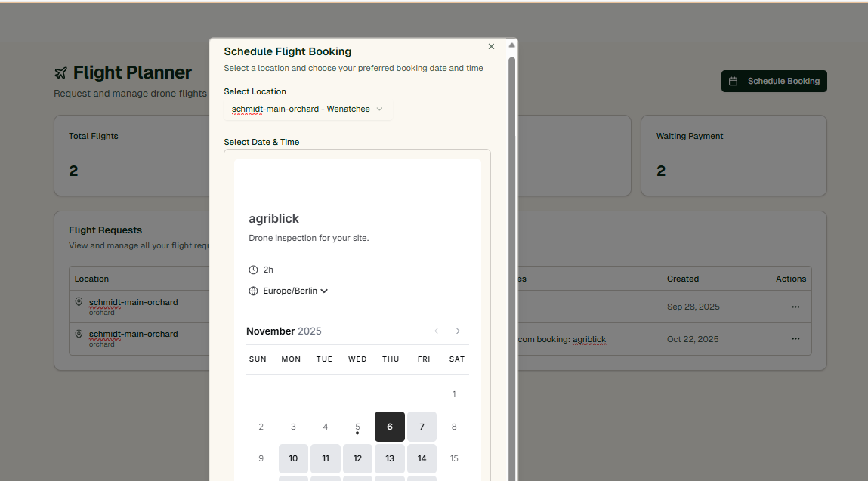Click location pin of first flight request

pyautogui.click(x=79, y=302)
